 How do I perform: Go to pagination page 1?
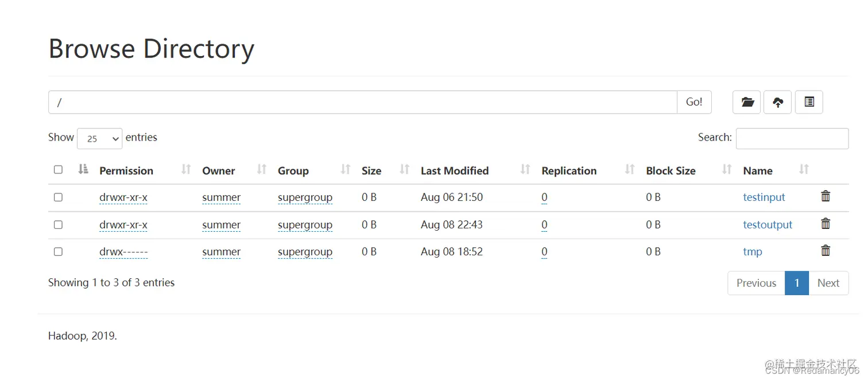(797, 283)
